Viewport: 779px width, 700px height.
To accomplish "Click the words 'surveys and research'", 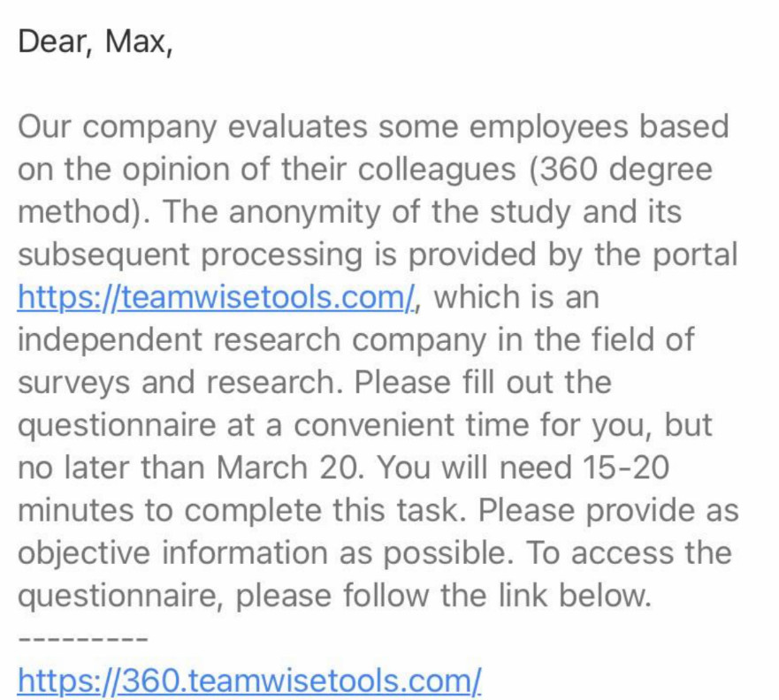I will tap(179, 383).
